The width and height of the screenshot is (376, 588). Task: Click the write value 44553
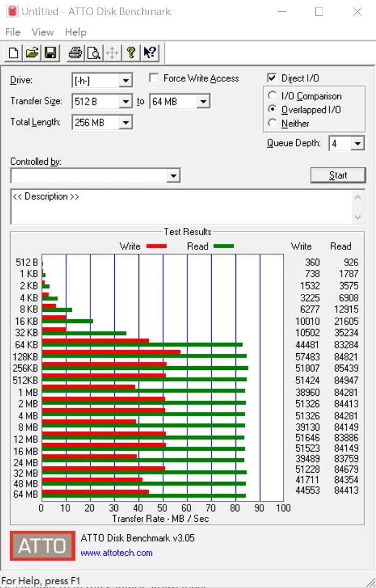[308, 490]
